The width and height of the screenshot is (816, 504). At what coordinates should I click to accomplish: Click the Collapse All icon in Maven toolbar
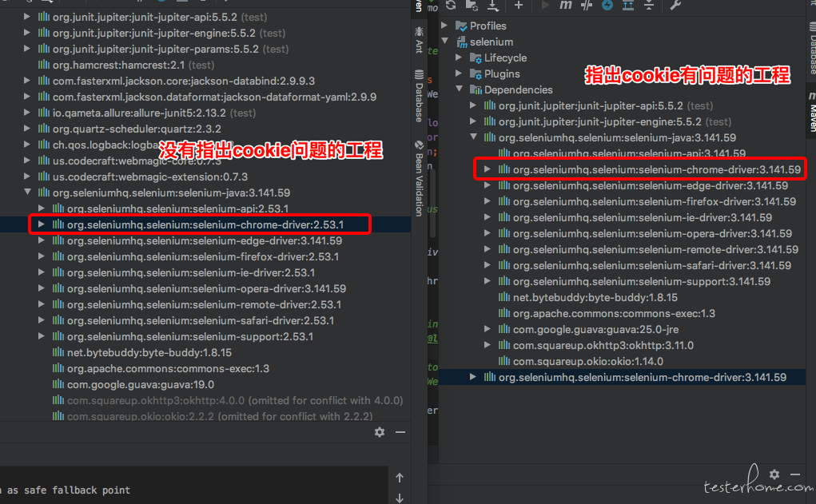point(649,5)
